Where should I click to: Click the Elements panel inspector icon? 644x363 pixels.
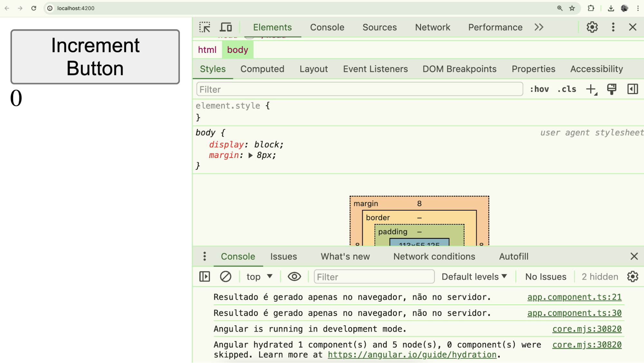204,27
